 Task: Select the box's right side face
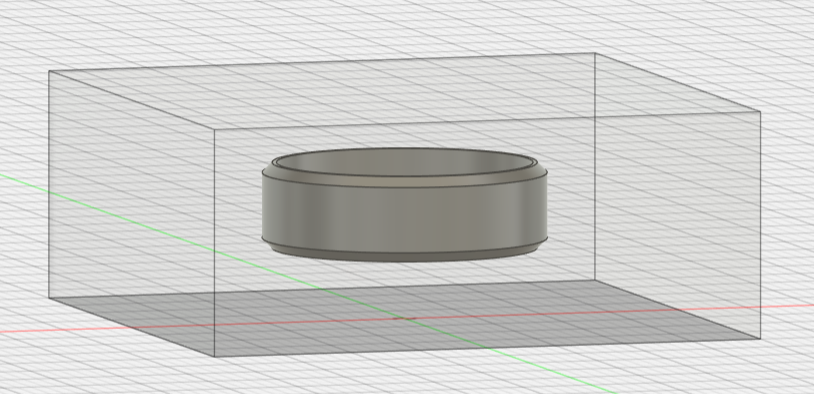click(x=677, y=196)
